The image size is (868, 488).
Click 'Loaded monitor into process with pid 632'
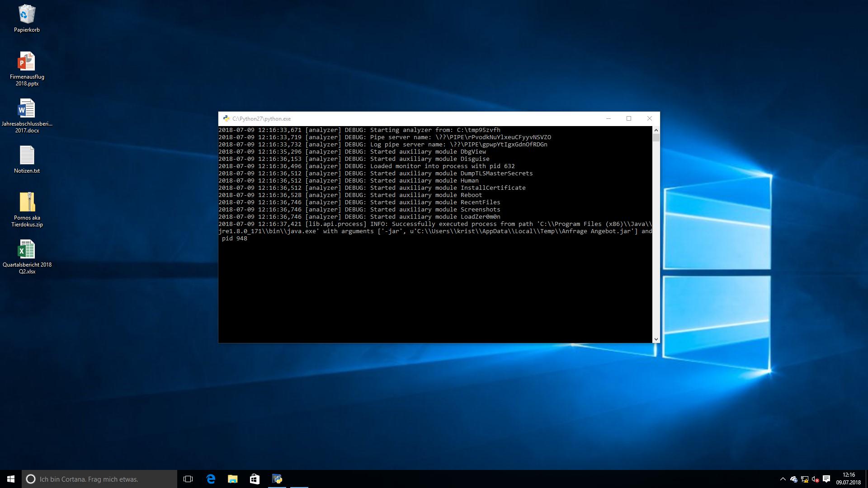[x=367, y=166]
